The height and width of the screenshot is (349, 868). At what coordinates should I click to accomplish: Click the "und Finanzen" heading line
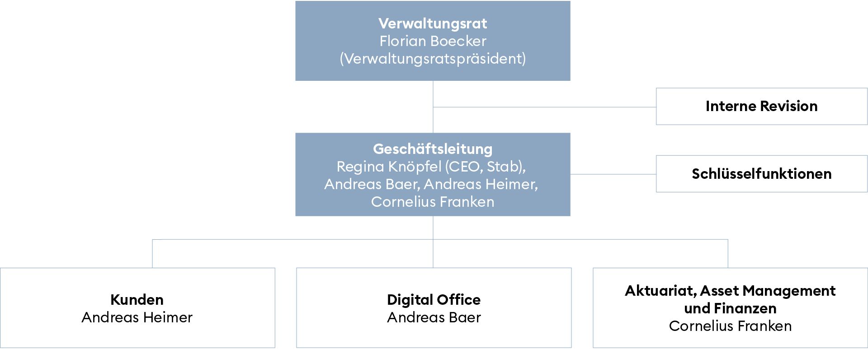coord(730,308)
